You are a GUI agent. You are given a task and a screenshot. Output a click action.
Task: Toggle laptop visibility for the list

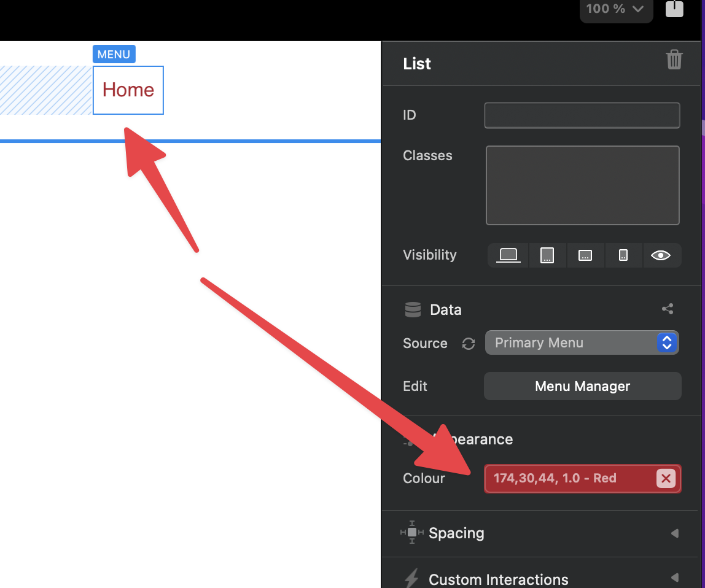pyautogui.click(x=508, y=255)
